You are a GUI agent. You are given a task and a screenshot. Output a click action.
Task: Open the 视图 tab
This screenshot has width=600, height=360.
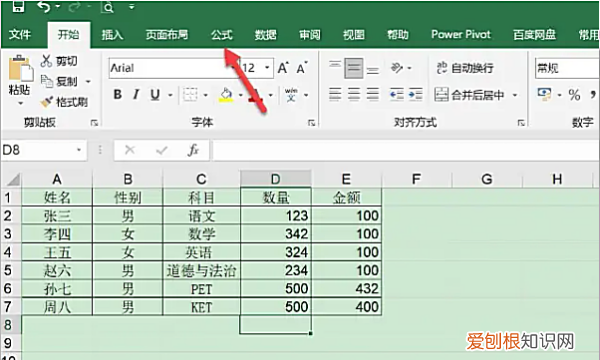point(354,34)
